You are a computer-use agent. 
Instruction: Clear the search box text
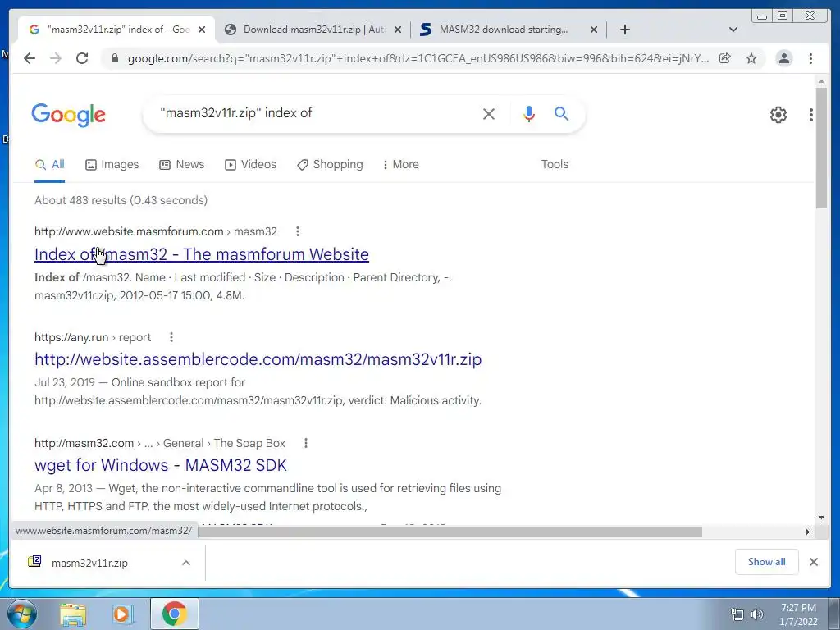pos(489,113)
